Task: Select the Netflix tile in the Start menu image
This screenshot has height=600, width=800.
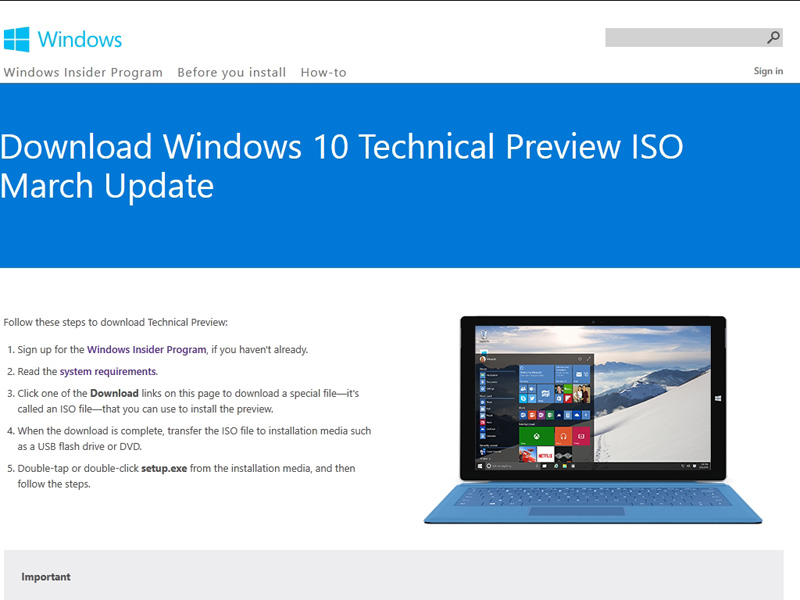Action: tap(545, 454)
